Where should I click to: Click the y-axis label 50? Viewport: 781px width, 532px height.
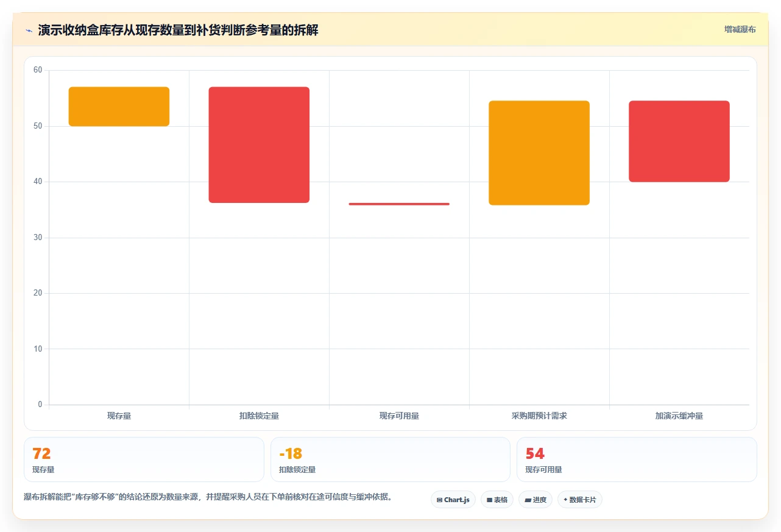[x=38, y=126]
